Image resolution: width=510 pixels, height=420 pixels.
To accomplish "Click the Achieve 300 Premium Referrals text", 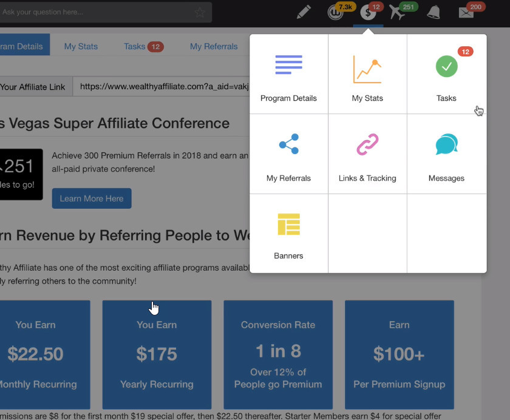I will tap(150, 162).
